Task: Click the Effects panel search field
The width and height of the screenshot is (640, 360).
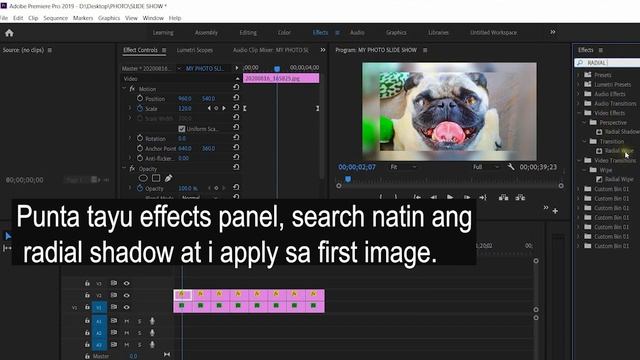Action: click(607, 62)
